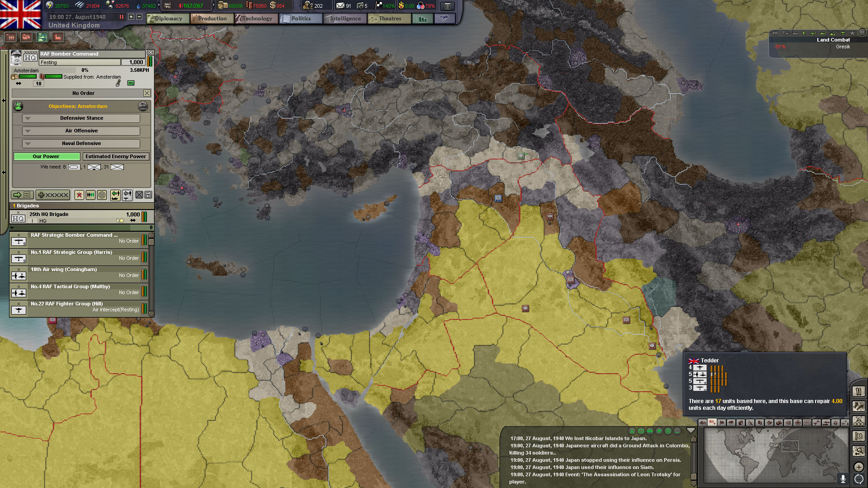The image size is (868, 488).
Task: Select the terrain mapmode icon
Action: coord(703,422)
